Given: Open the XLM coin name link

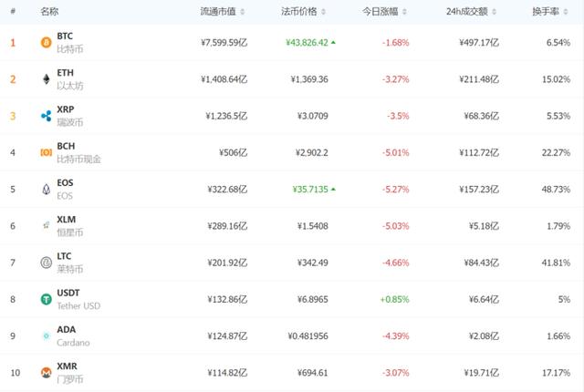Looking at the screenshot, I should [x=67, y=220].
